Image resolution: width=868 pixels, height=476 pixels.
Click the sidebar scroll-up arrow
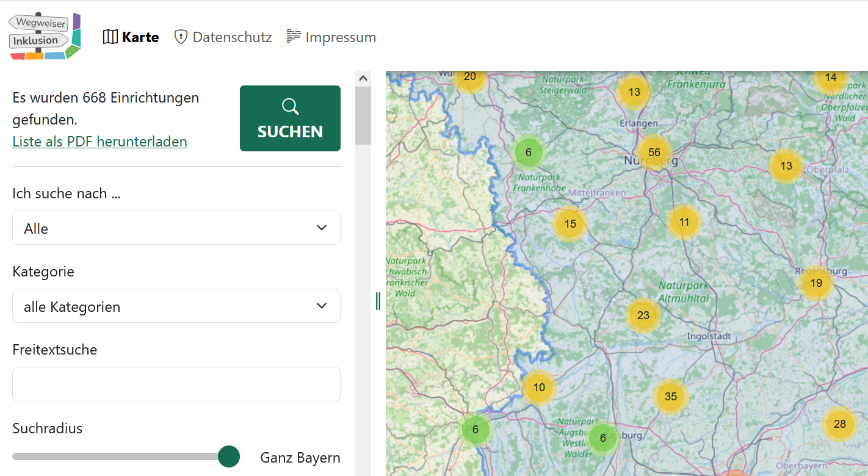pos(363,78)
